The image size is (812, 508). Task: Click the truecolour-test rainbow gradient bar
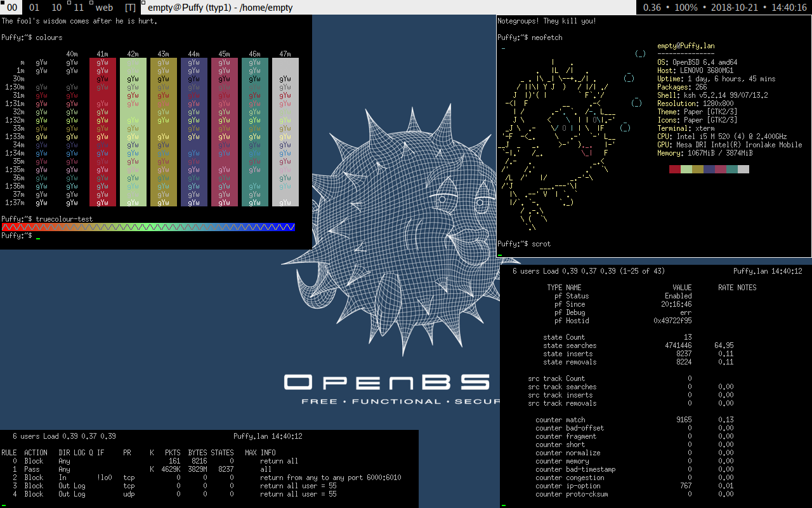coord(148,227)
